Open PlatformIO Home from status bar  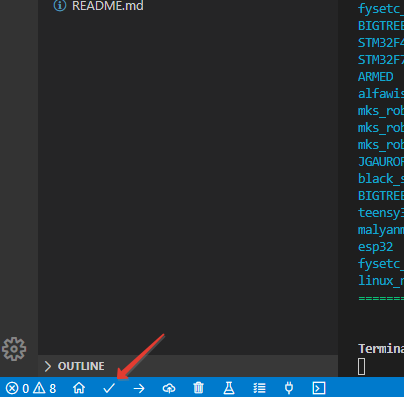pos(79,388)
